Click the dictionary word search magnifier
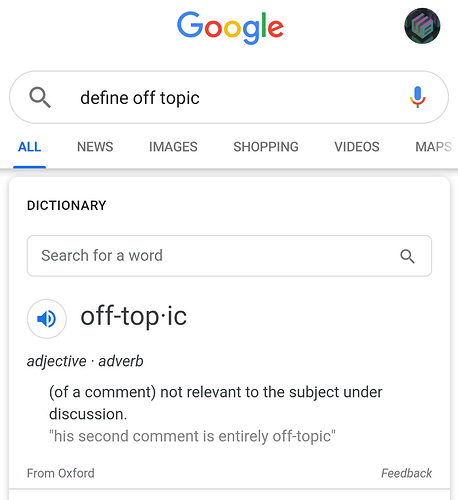The height and width of the screenshot is (500, 458). tap(407, 256)
